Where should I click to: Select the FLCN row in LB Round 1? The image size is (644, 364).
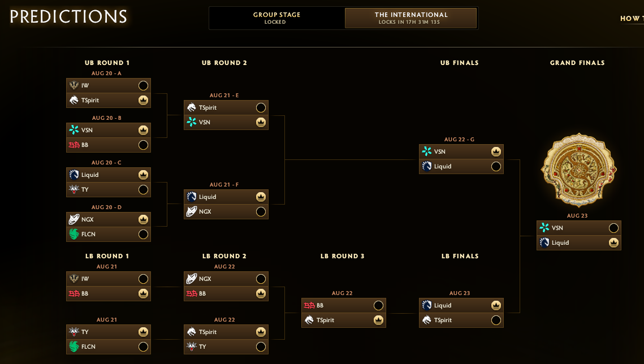click(x=109, y=346)
